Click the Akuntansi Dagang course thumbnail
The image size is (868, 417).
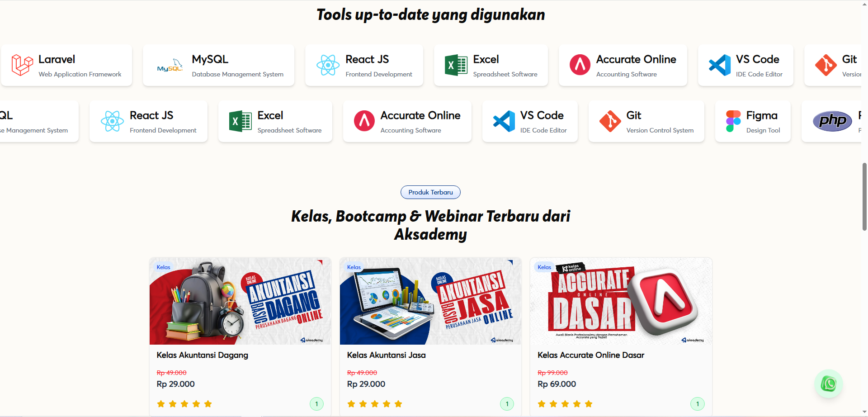coord(241,301)
